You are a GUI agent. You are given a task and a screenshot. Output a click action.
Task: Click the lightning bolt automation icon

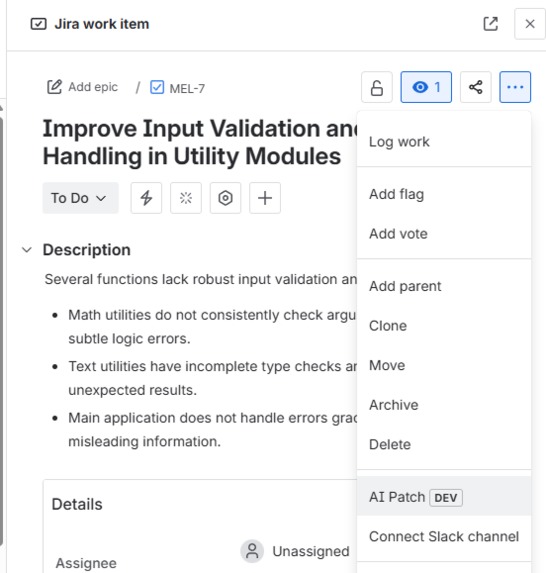point(146,198)
